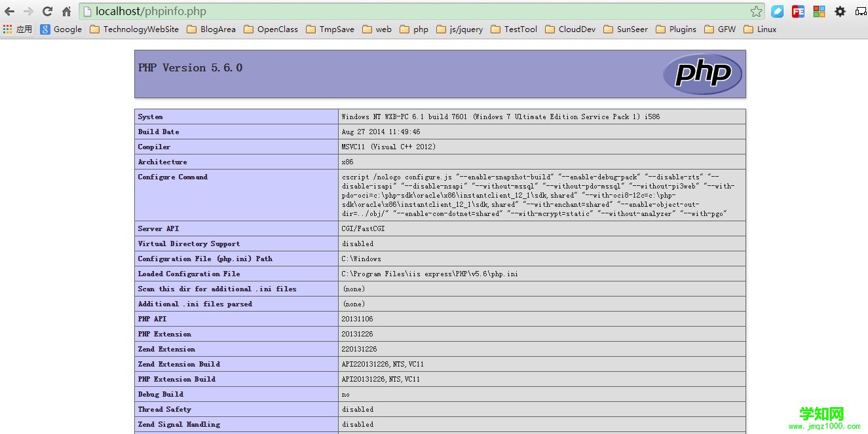Open the colorful squares extension icon

[x=819, y=11]
